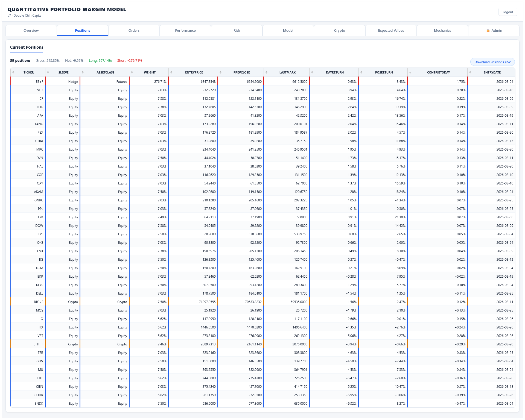The height and width of the screenshot is (420, 525).
Task: Click the DAYRETURN column header label
Action: point(335,72)
